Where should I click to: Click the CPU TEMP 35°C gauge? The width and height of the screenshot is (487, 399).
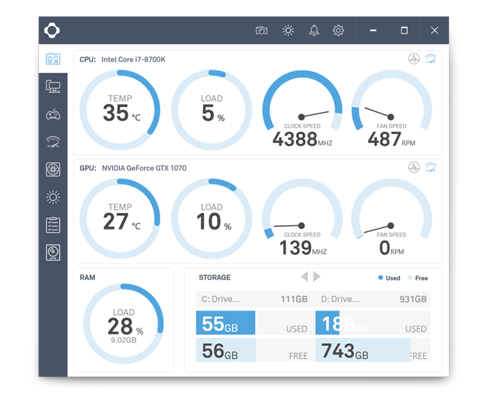point(120,110)
